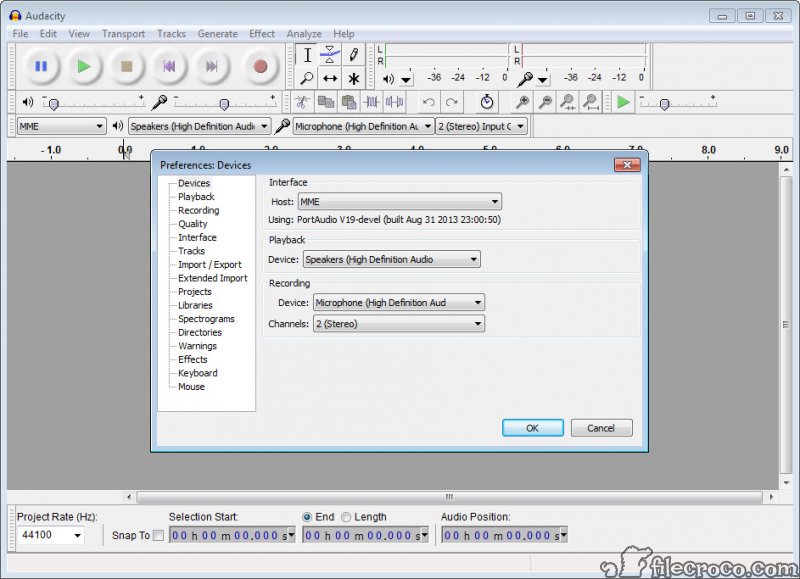
Task: Click the Paste toolbar icon
Action: (348, 103)
